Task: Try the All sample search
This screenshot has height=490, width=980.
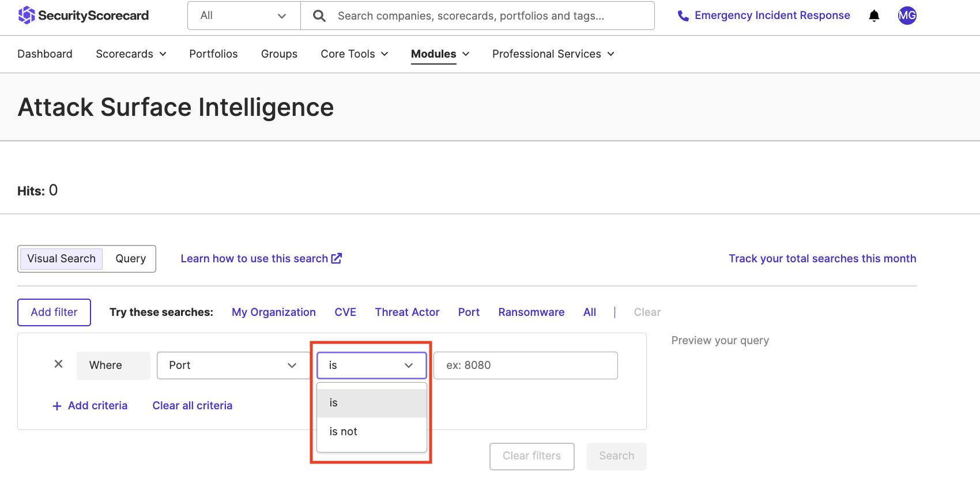Action: [x=589, y=312]
